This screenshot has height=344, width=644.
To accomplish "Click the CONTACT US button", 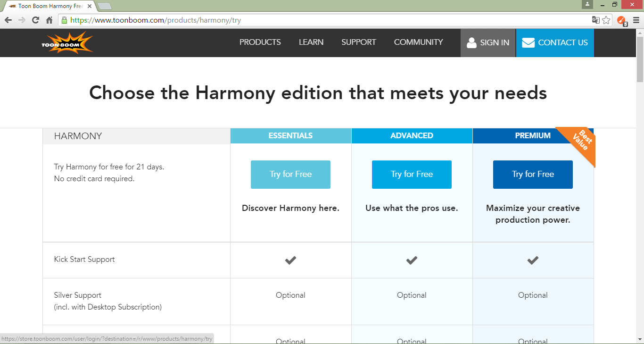I will coord(555,43).
